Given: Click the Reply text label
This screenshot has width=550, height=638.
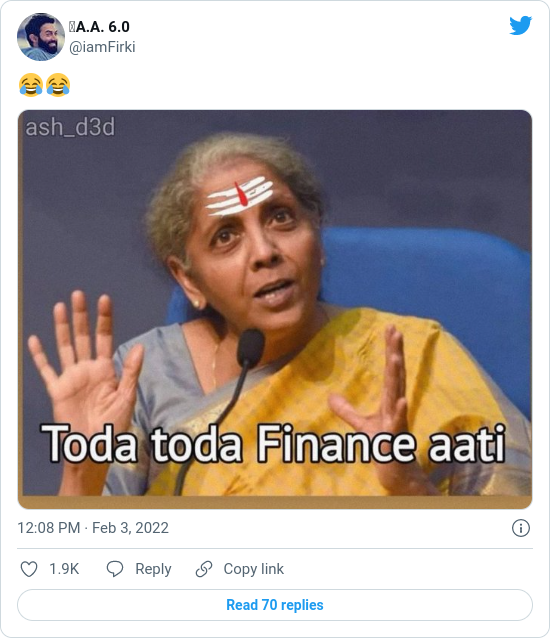Looking at the screenshot, I should (153, 569).
